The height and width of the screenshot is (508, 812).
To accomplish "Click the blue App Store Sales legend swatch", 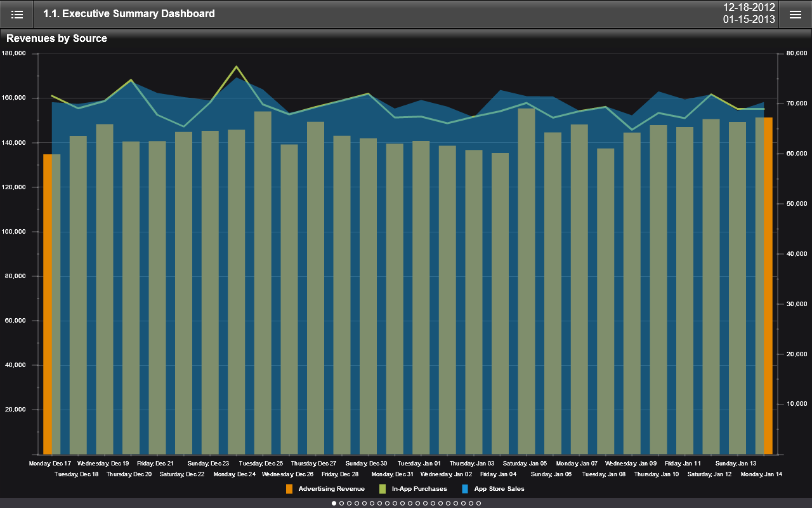I will tap(465, 489).
